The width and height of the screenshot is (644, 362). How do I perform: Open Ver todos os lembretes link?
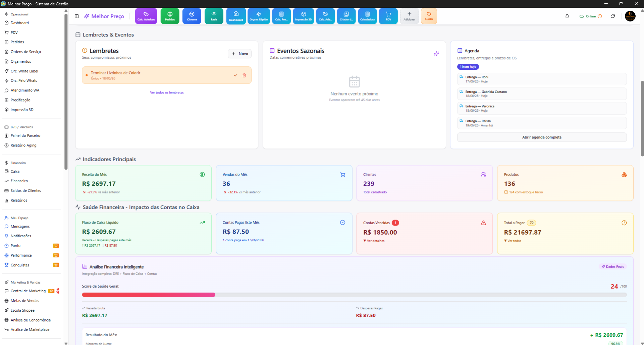167,93
